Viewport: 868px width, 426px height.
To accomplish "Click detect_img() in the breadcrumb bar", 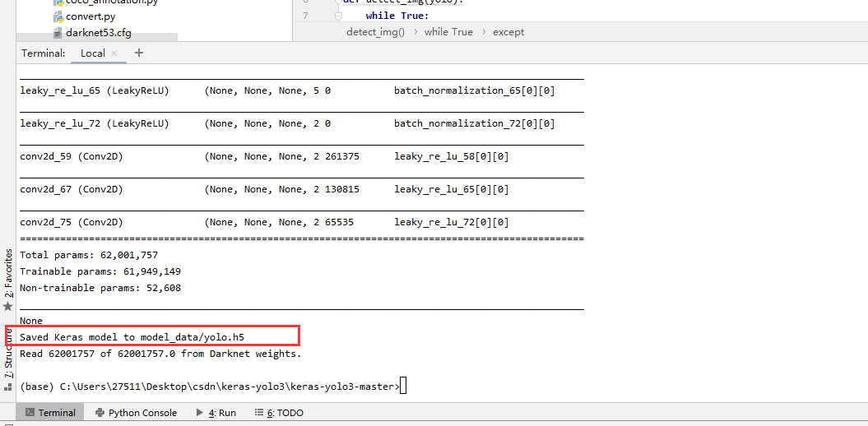I will click(x=375, y=32).
